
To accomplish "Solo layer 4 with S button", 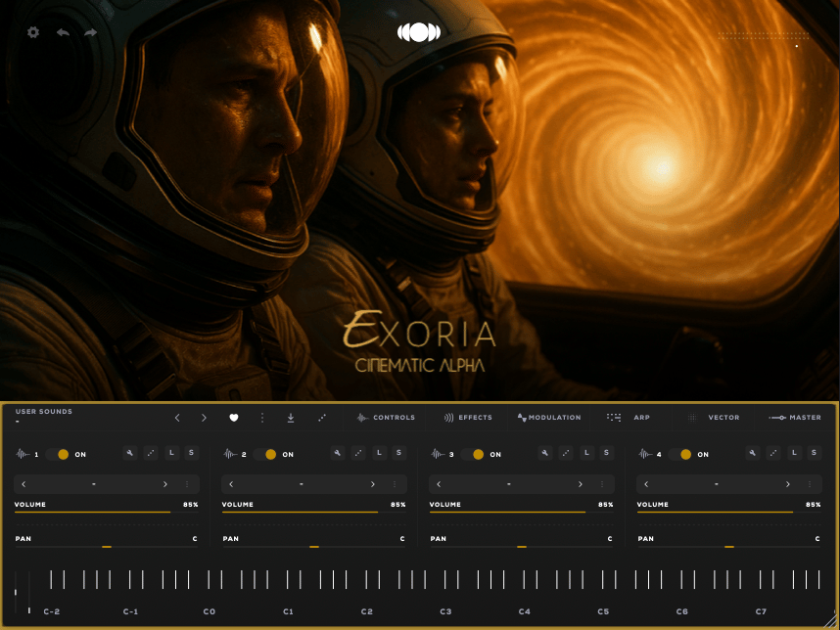I will coord(814,453).
